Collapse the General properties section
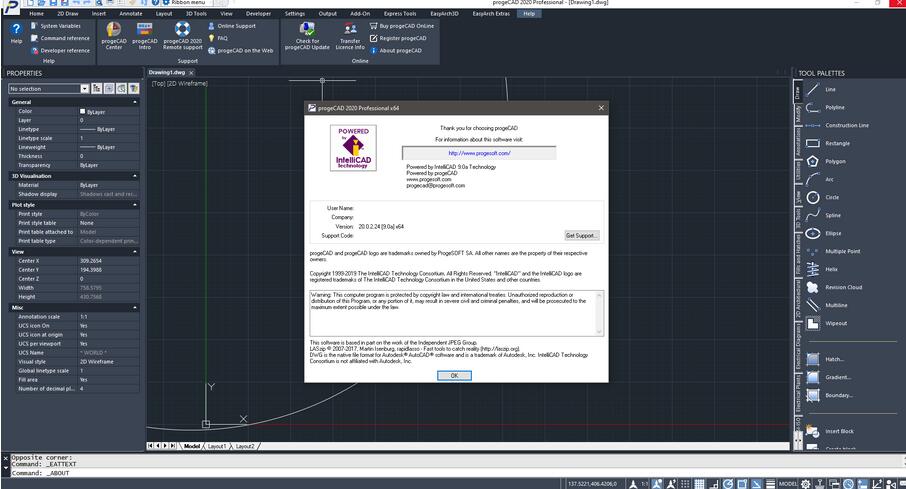Screen dimensions: 906x489 tap(135, 102)
